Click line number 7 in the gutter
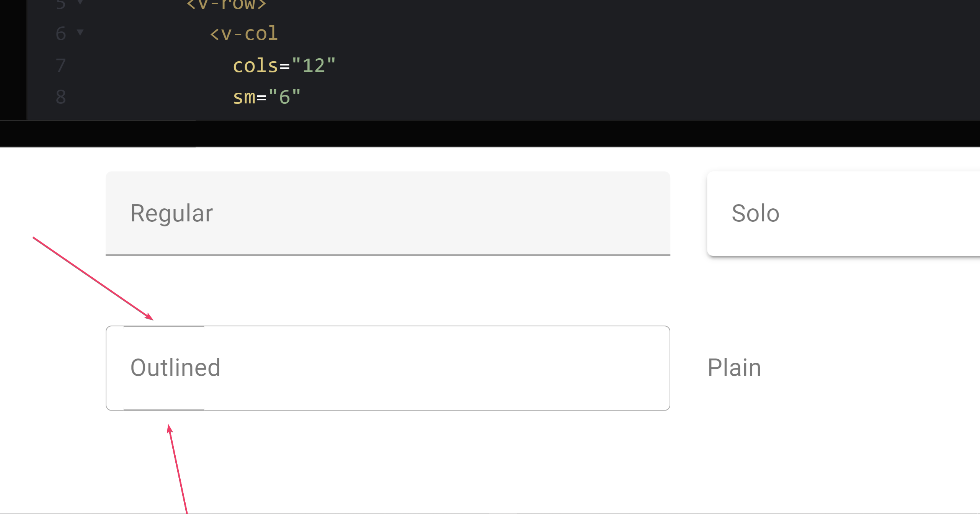The width and height of the screenshot is (980, 514). click(61, 65)
